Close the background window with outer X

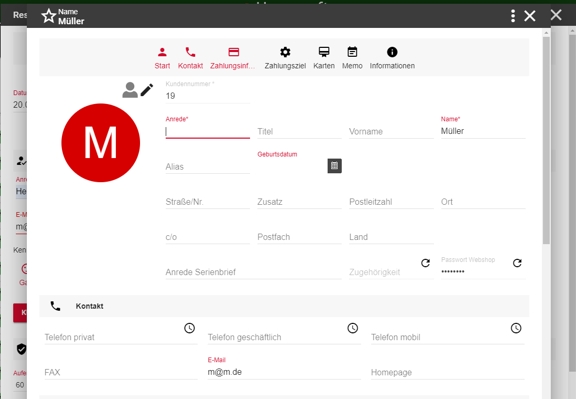556,15
